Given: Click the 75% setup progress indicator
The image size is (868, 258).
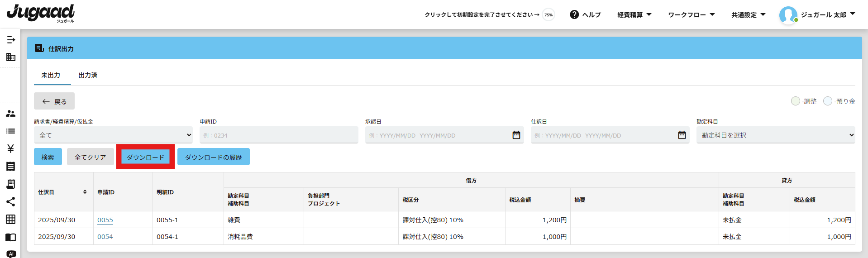Looking at the screenshot, I should click(x=548, y=14).
